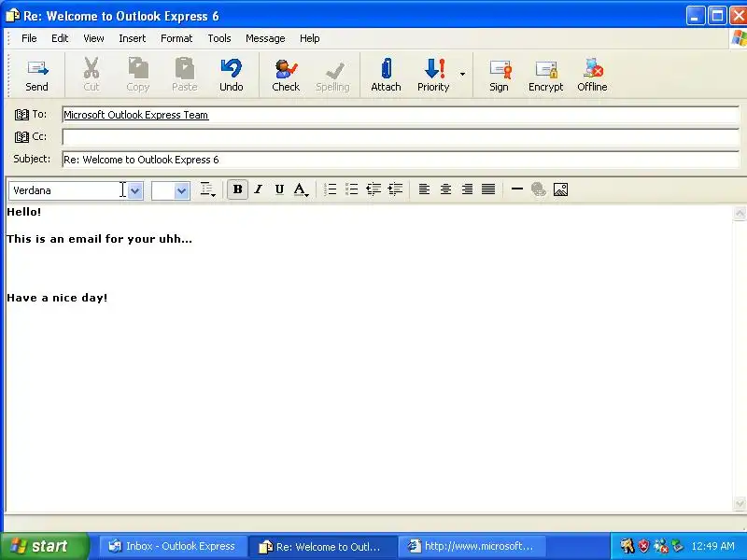Encrypt the message

pyautogui.click(x=545, y=76)
